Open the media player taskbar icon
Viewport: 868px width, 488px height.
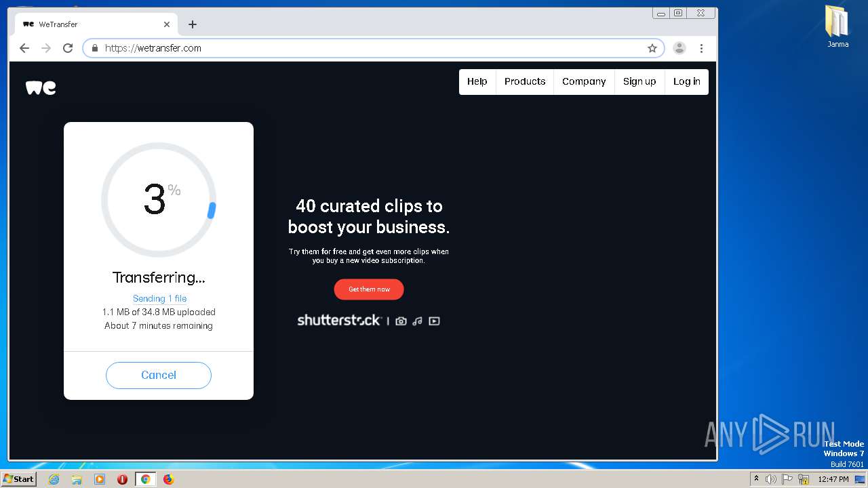100,479
